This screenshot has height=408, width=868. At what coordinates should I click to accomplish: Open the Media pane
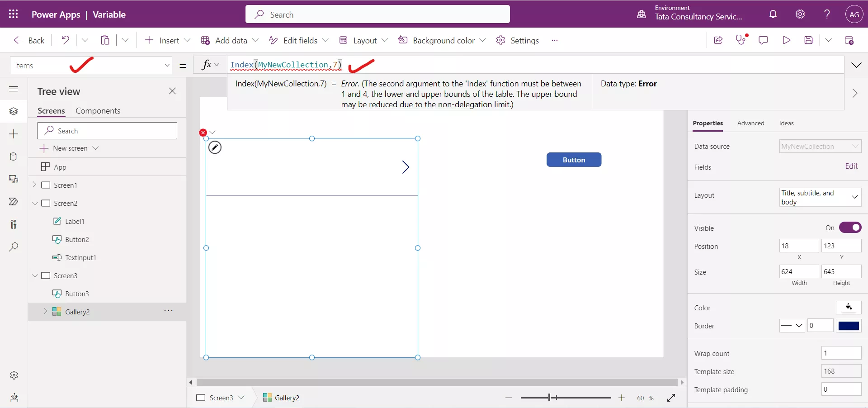tap(14, 180)
